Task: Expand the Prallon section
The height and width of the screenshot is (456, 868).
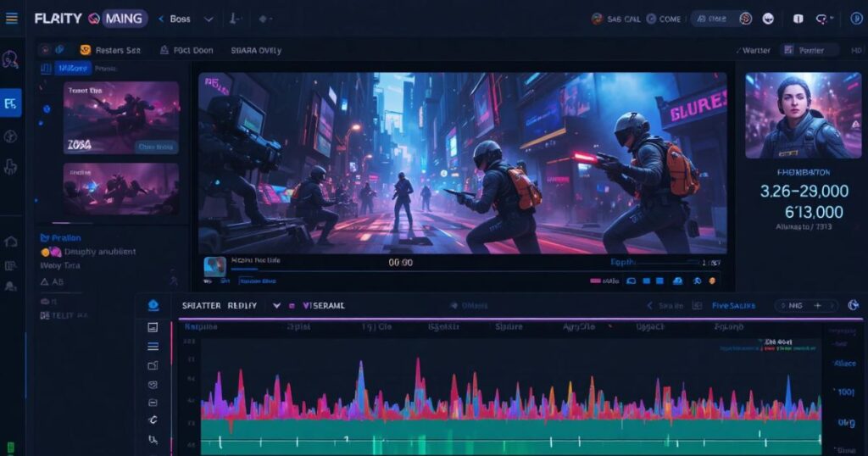Action: point(60,238)
